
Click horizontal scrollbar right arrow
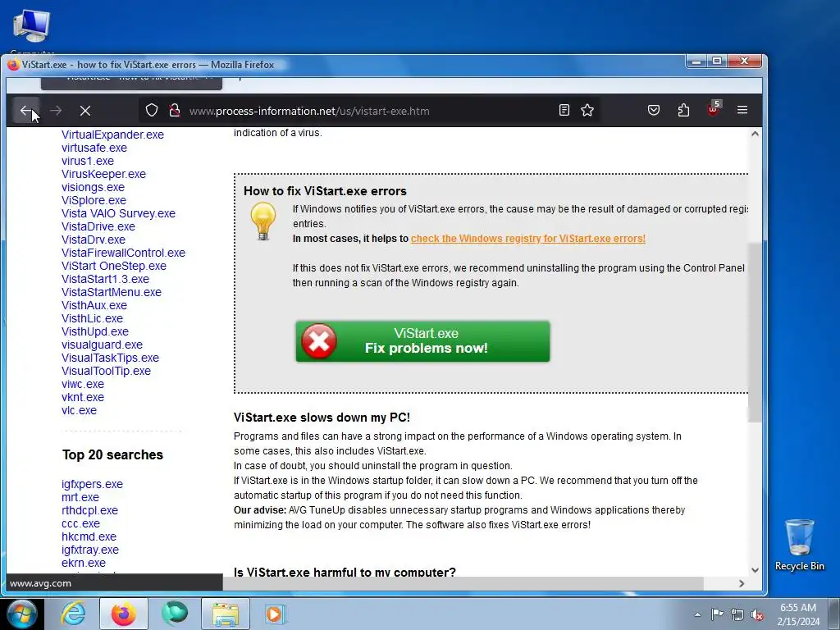[742, 583]
